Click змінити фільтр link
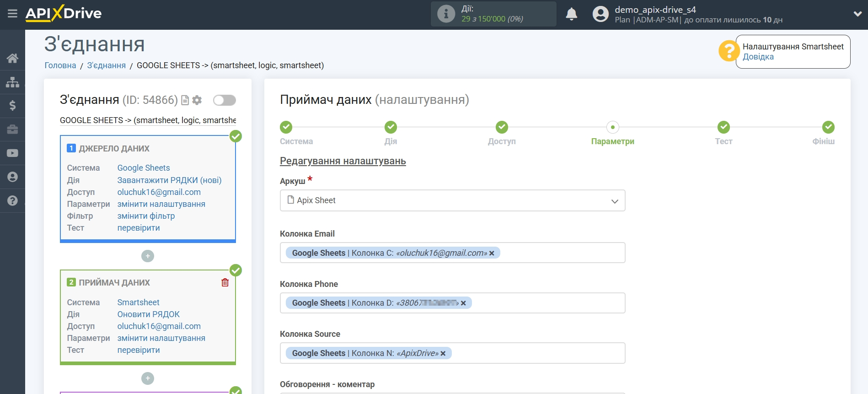Screen dimensions: 868x394 (146, 216)
